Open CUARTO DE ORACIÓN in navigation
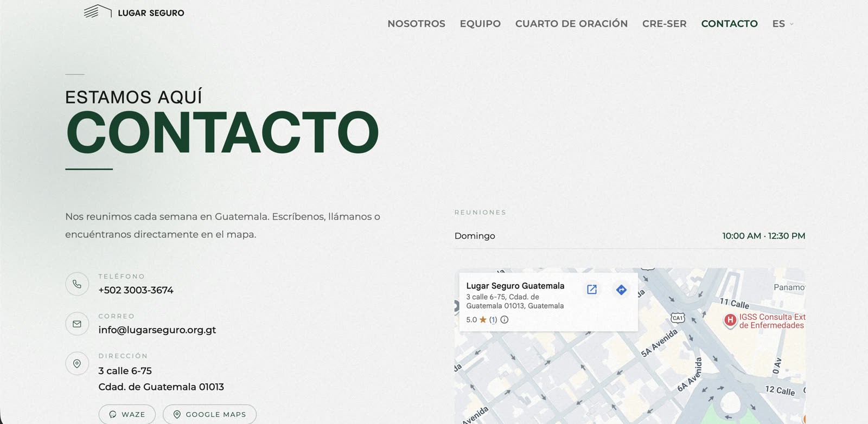868x424 pixels. click(571, 24)
